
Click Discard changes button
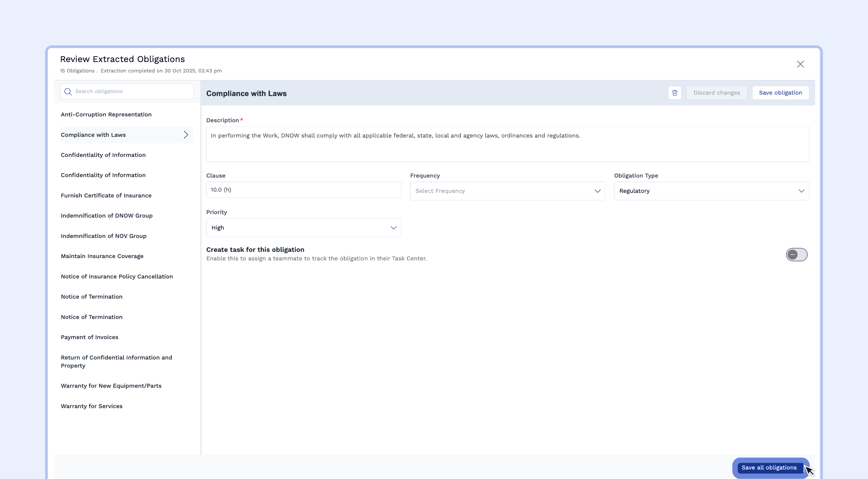pos(716,93)
